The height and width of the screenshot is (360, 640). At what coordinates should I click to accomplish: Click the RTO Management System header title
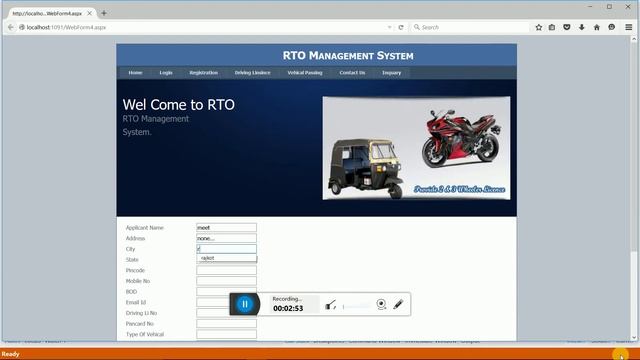coord(348,56)
